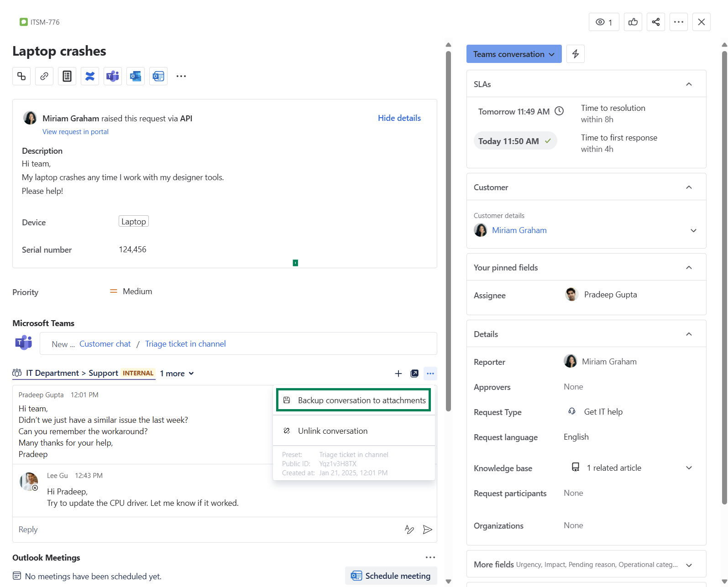Viewport: 728px width, 587px height.
Task: Click the share icon at top
Action: tap(655, 22)
